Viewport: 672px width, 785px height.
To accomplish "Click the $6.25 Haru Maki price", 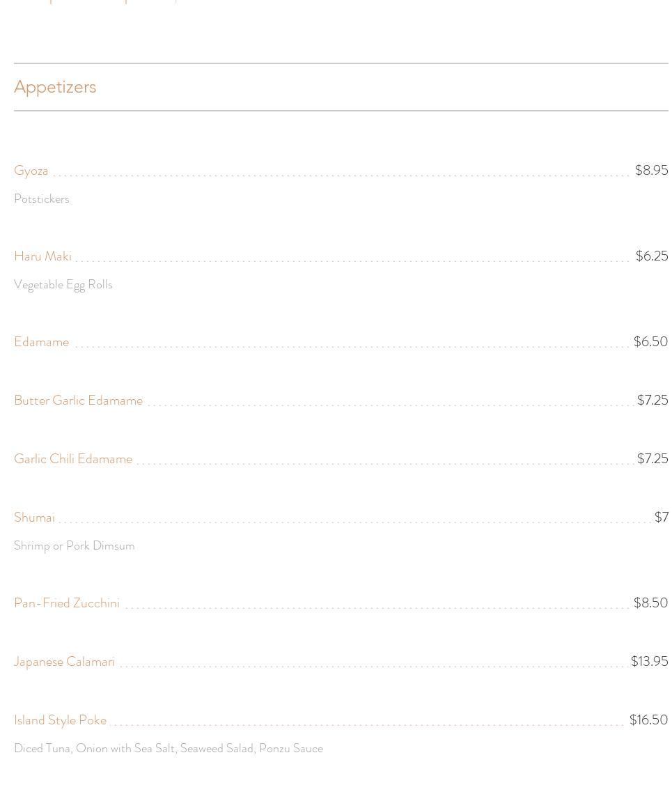I will [652, 256].
